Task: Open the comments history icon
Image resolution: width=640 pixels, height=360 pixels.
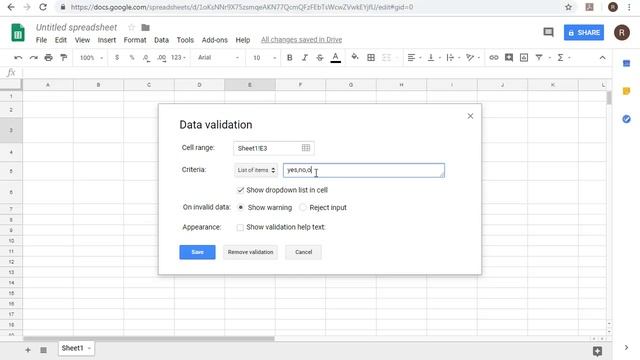Action: pos(548,32)
